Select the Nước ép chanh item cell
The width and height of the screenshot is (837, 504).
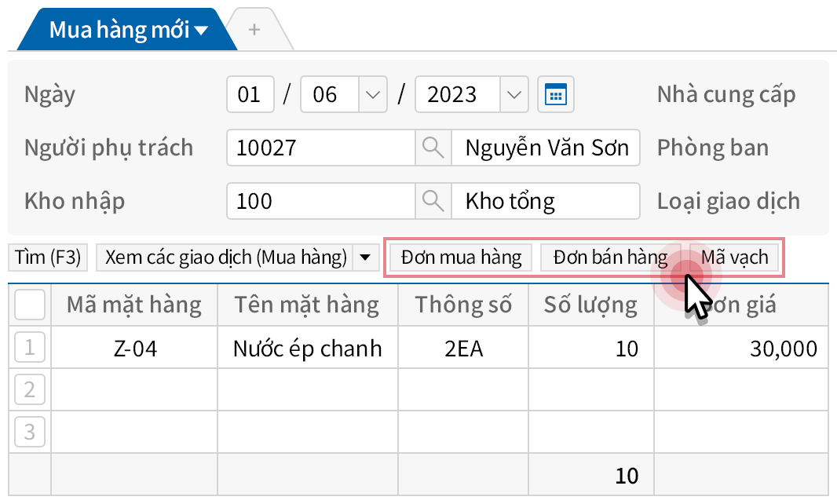pyautogui.click(x=307, y=348)
